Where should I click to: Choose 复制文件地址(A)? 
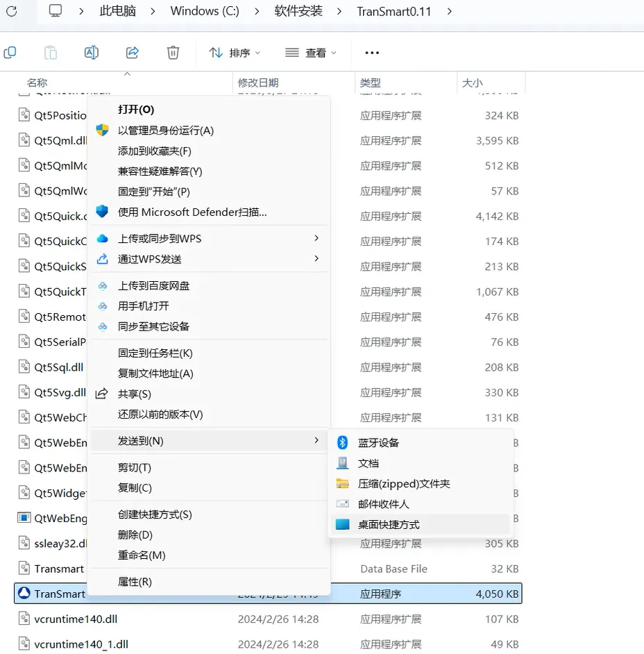pyautogui.click(x=209, y=374)
